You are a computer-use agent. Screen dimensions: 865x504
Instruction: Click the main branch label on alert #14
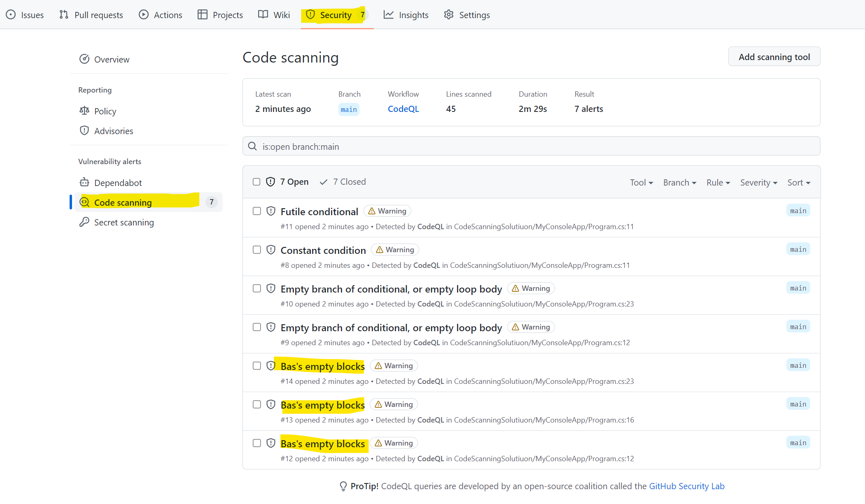[x=798, y=365]
